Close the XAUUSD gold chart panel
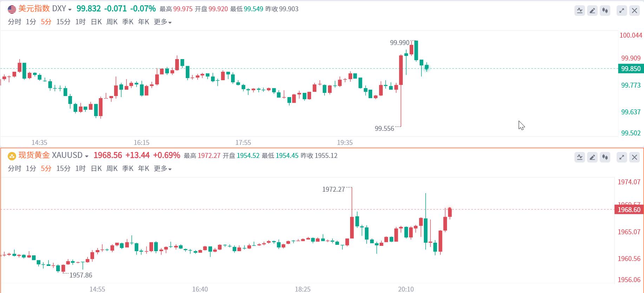 click(x=635, y=157)
